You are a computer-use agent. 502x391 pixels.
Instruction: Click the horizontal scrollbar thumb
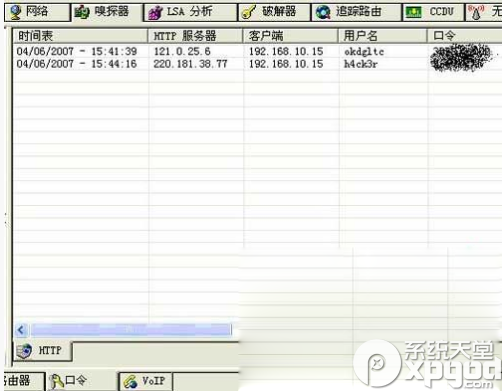point(131,330)
